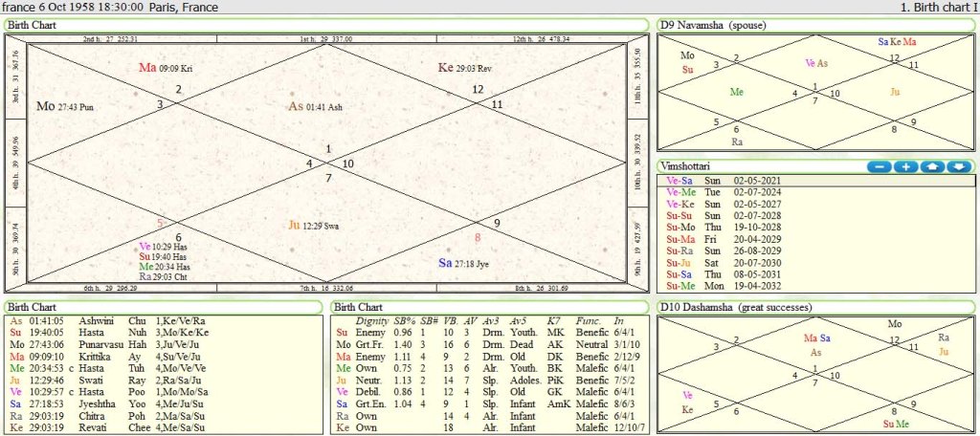Click Ju 12:29 Swa in the main chart
This screenshot has width=980, height=436.
314,226
